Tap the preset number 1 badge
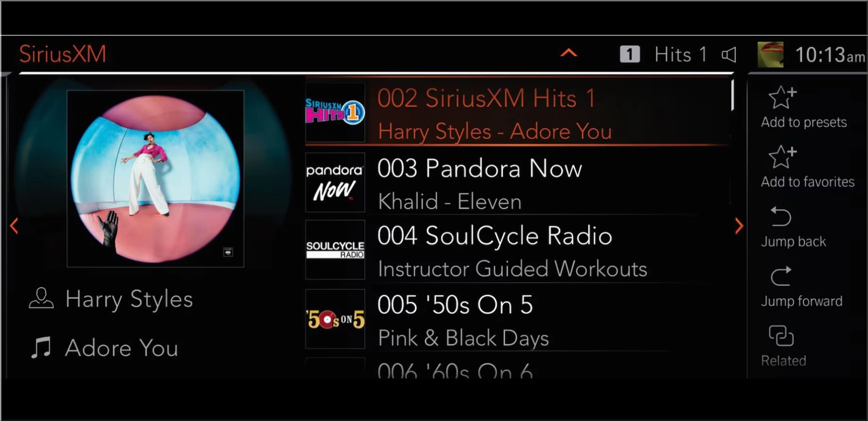The image size is (868, 421). (630, 54)
